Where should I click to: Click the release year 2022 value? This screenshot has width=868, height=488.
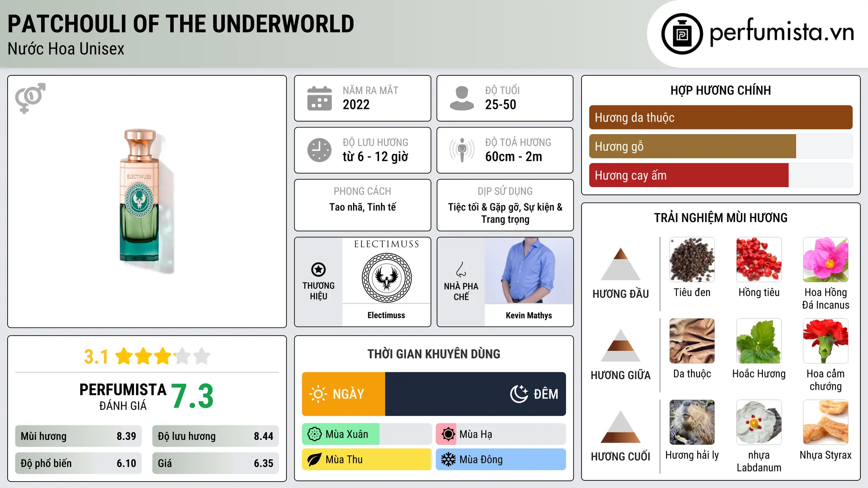click(356, 105)
